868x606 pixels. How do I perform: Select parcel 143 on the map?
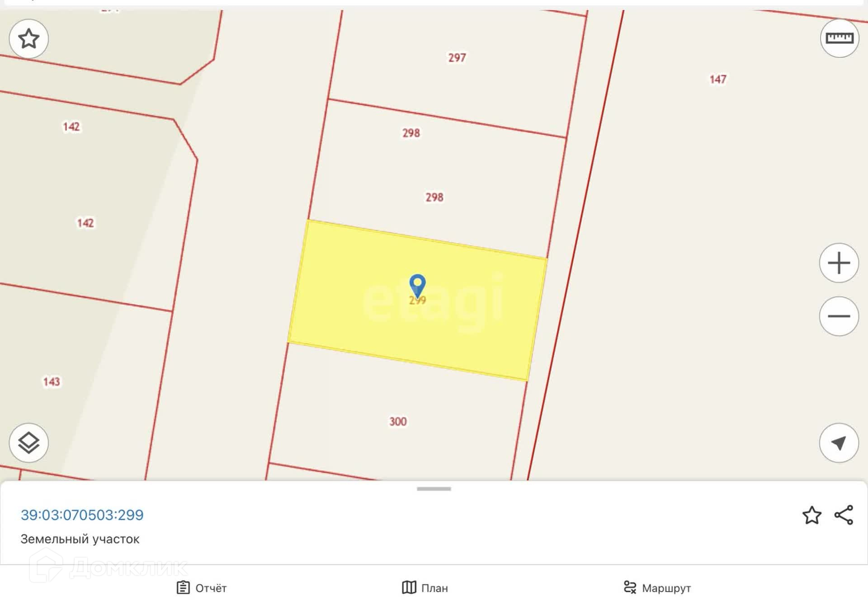(x=52, y=382)
